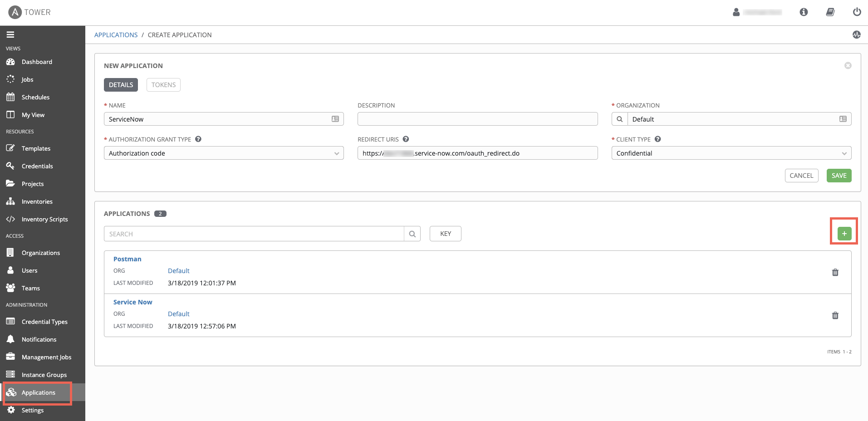The height and width of the screenshot is (421, 868).
Task: Delete the Postman application via trash icon
Action: pyautogui.click(x=835, y=272)
